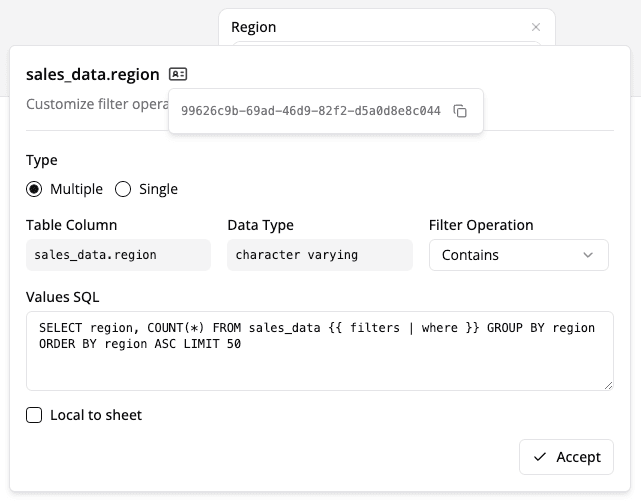Click the Region label at the top
The image size is (641, 503).
[254, 27]
